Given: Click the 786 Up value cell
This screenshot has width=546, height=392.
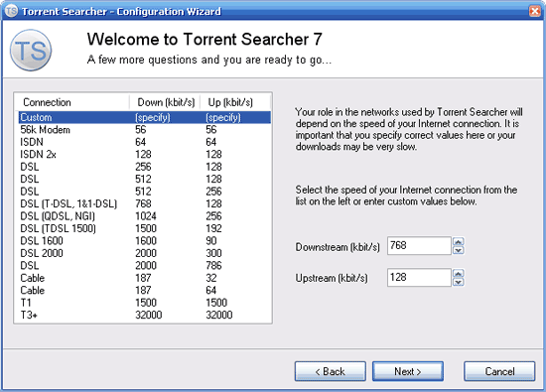Looking at the screenshot, I should coord(213,266).
